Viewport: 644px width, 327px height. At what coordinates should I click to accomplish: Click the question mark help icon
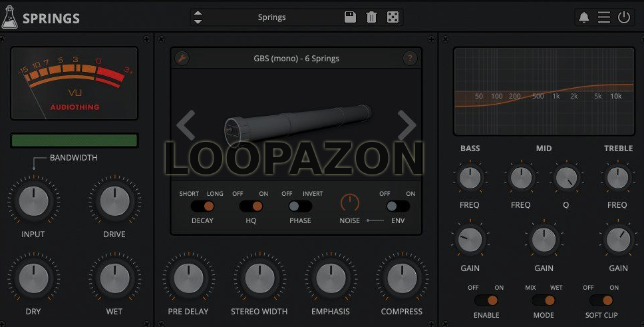point(410,58)
